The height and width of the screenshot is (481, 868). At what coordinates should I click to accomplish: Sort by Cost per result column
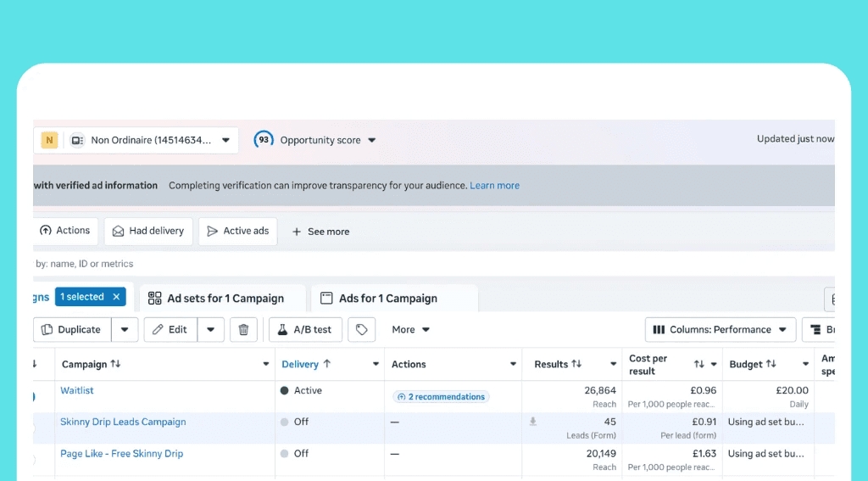tap(699, 364)
